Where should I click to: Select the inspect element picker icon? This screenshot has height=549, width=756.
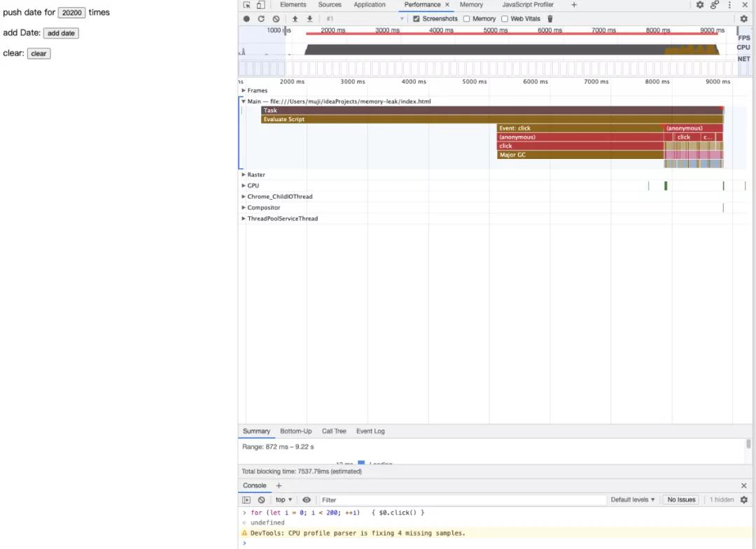[247, 5]
